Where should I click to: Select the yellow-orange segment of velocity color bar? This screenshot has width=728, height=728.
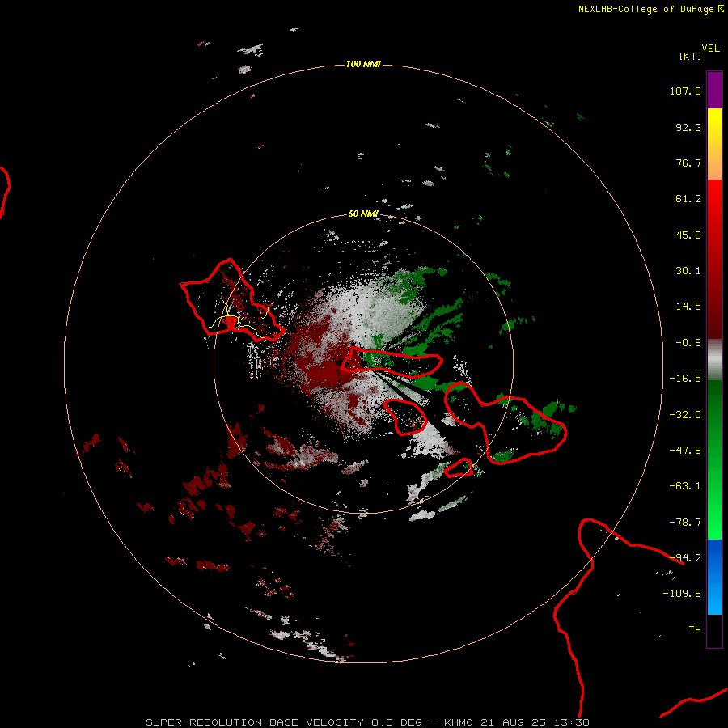click(714, 144)
